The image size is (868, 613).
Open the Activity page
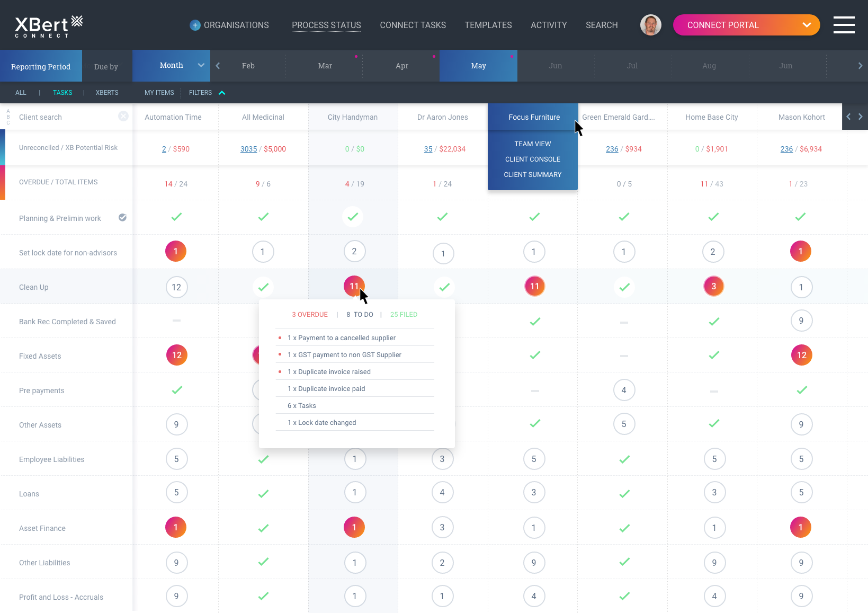(549, 25)
